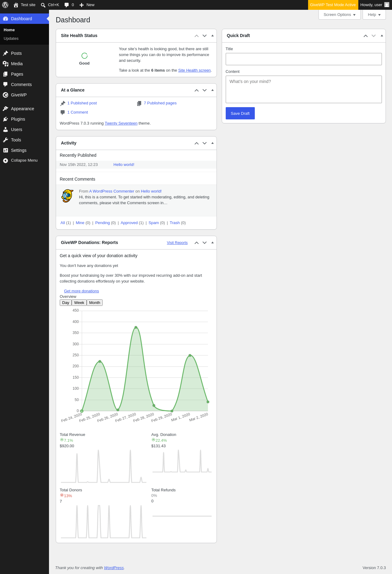This screenshot has height=574, width=392.
Task: Click the GiveWP Test Mode Active notice
Action: pyautogui.click(x=333, y=5)
